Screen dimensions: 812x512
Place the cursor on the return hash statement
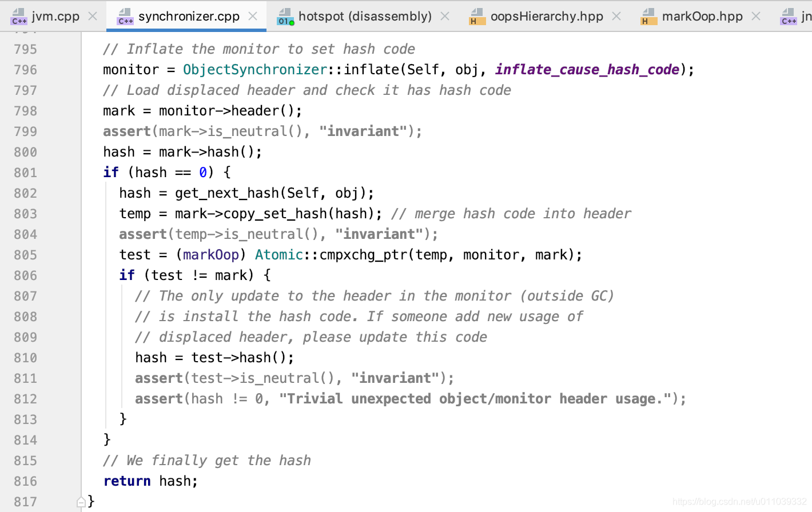coord(150,481)
